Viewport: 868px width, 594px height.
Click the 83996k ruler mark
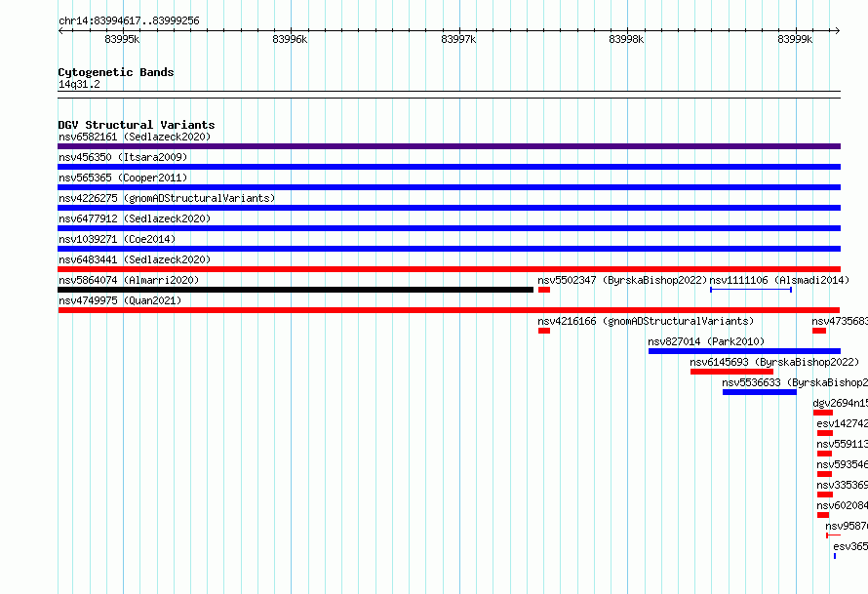(290, 39)
